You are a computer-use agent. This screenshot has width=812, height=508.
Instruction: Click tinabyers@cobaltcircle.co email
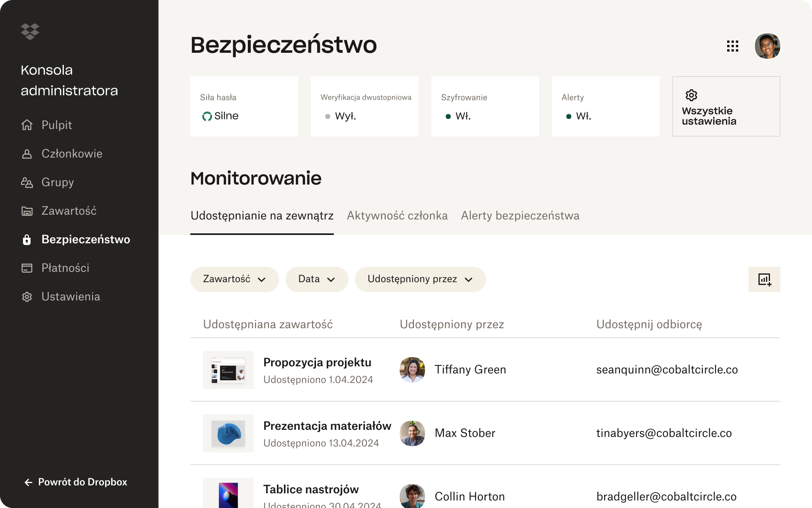pos(664,433)
